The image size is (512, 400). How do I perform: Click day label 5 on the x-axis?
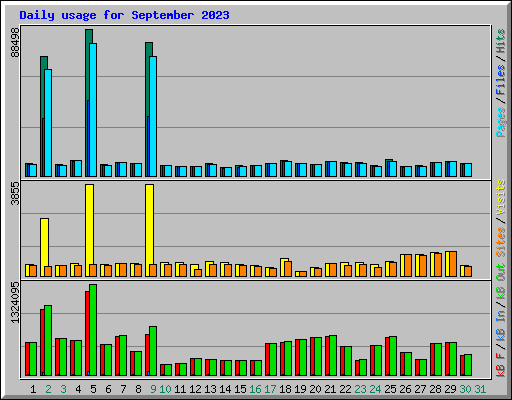coord(93,389)
